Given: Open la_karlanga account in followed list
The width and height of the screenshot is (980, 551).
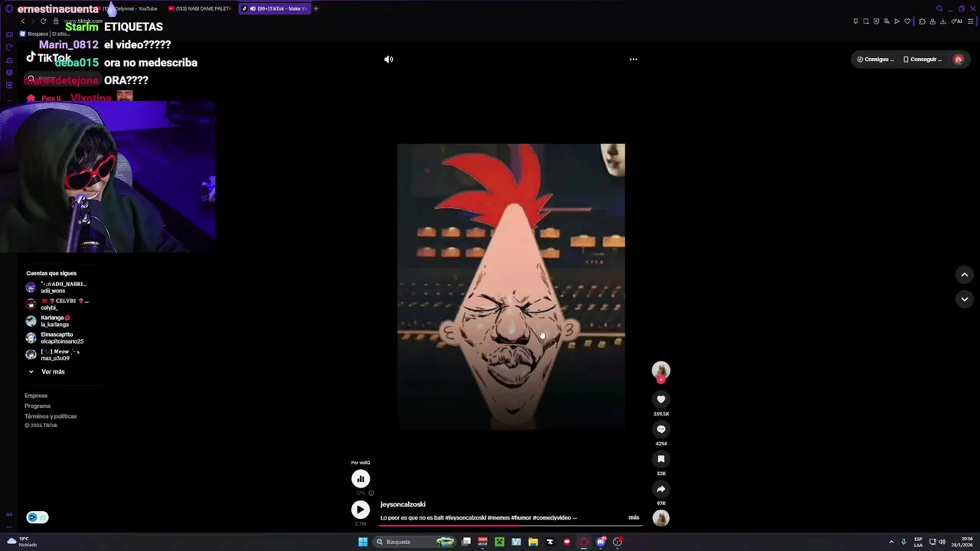Looking at the screenshot, I should tap(47, 321).
